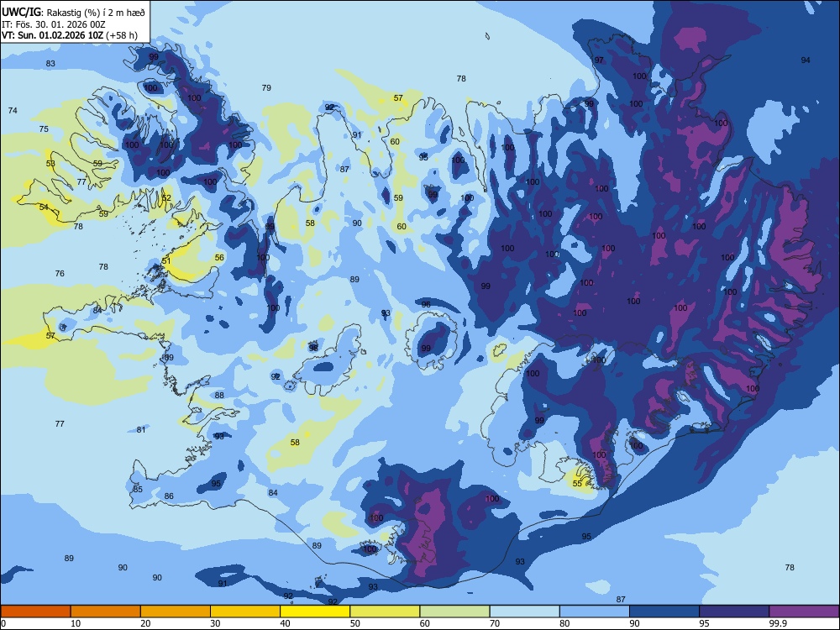
Task: Click the humidity value 97 on the map
Action: coord(599,60)
